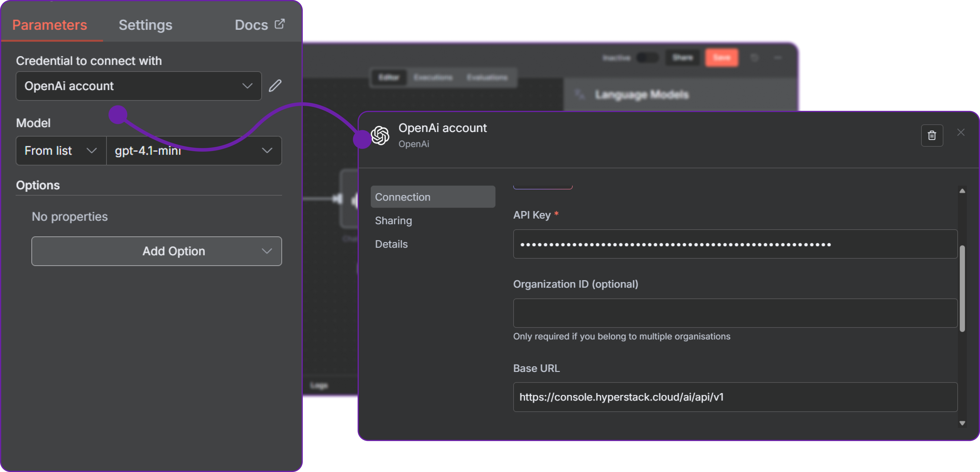Expand the Add Option dropdown
The image size is (980, 472).
pyautogui.click(x=156, y=251)
